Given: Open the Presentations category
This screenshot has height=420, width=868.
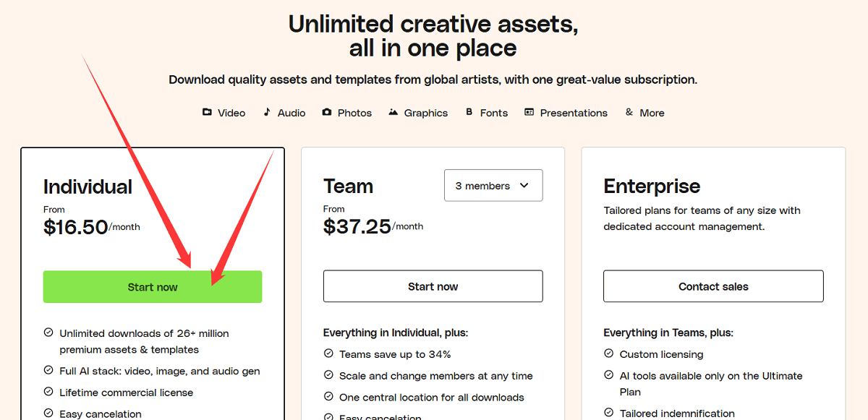Looking at the screenshot, I should [x=574, y=113].
